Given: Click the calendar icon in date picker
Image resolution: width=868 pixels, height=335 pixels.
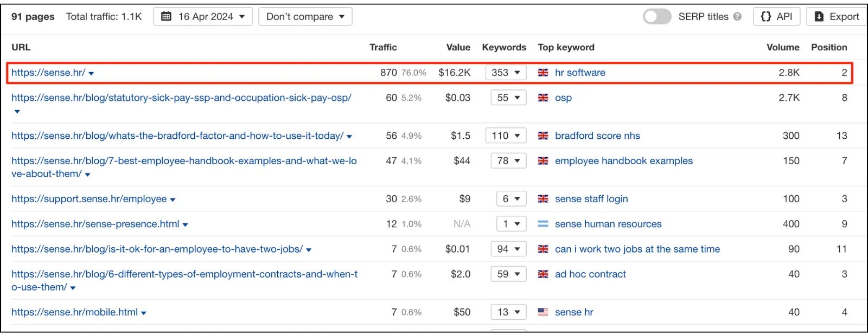Looking at the screenshot, I should [167, 17].
